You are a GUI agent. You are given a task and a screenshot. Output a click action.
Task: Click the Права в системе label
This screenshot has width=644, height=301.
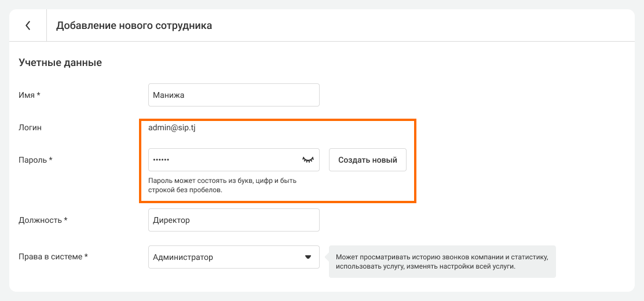(x=50, y=257)
